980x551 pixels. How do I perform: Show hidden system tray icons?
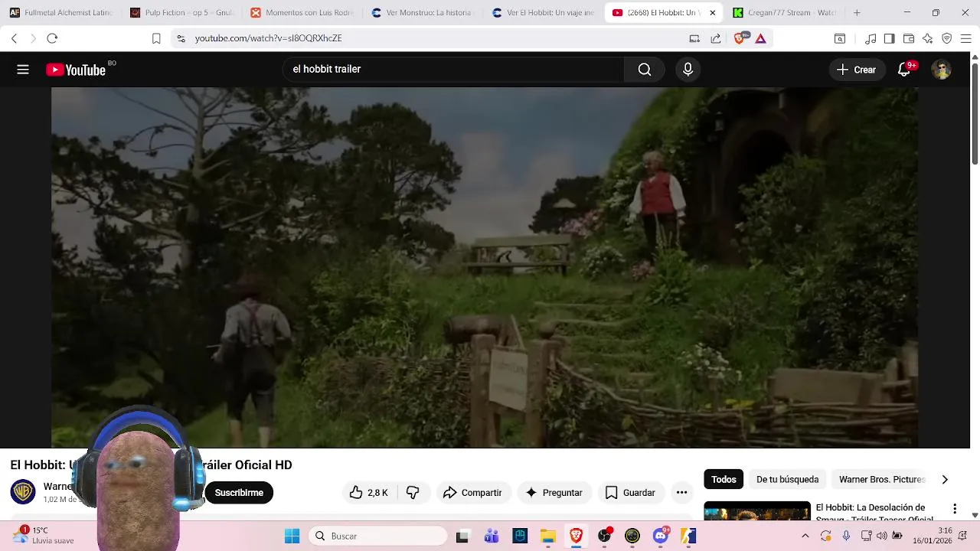[x=805, y=536]
